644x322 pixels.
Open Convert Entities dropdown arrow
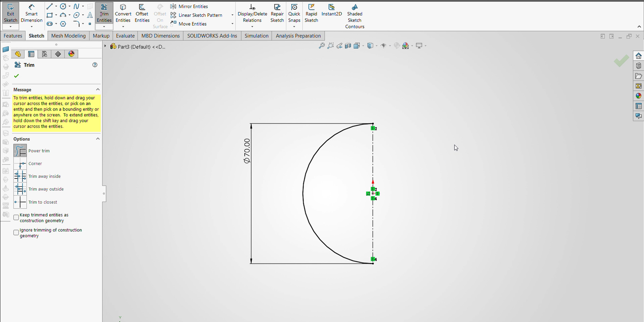pos(123,27)
